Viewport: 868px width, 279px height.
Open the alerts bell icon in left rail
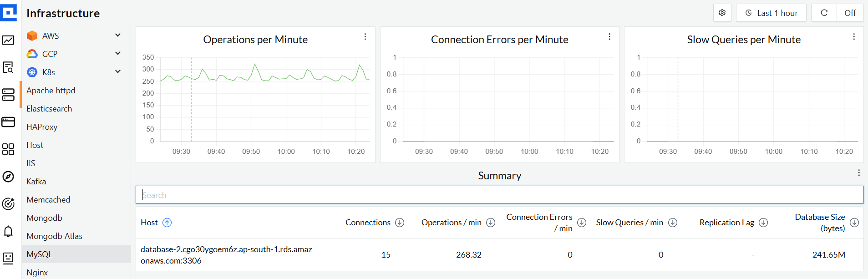(x=8, y=231)
